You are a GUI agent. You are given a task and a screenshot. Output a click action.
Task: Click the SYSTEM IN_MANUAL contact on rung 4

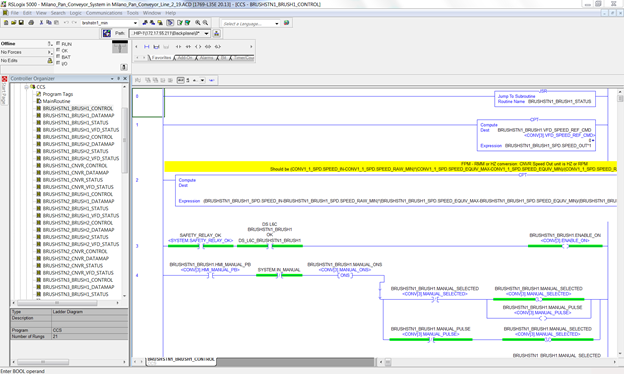pos(279,275)
